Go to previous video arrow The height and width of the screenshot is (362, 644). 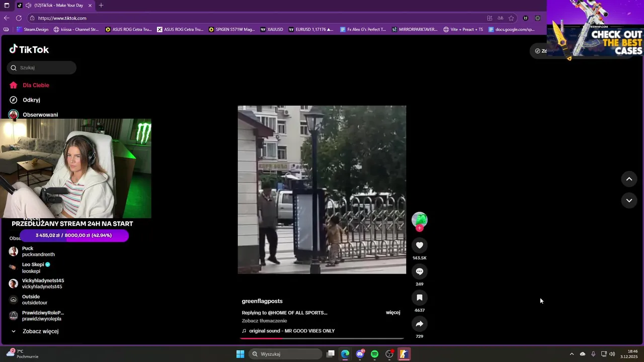pos(629,179)
